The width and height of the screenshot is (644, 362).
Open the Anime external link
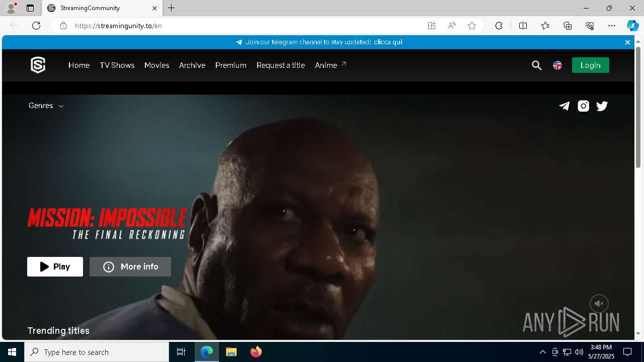pos(331,65)
